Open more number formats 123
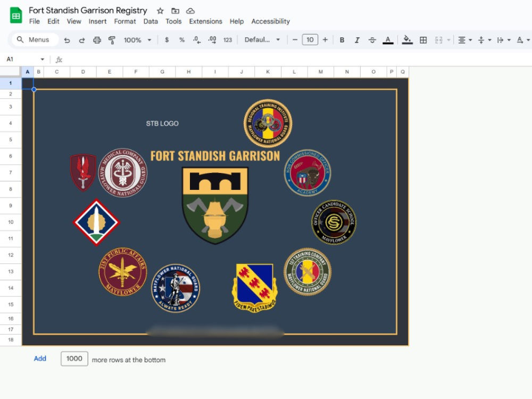Viewport: 532px width, 399px height. point(228,40)
